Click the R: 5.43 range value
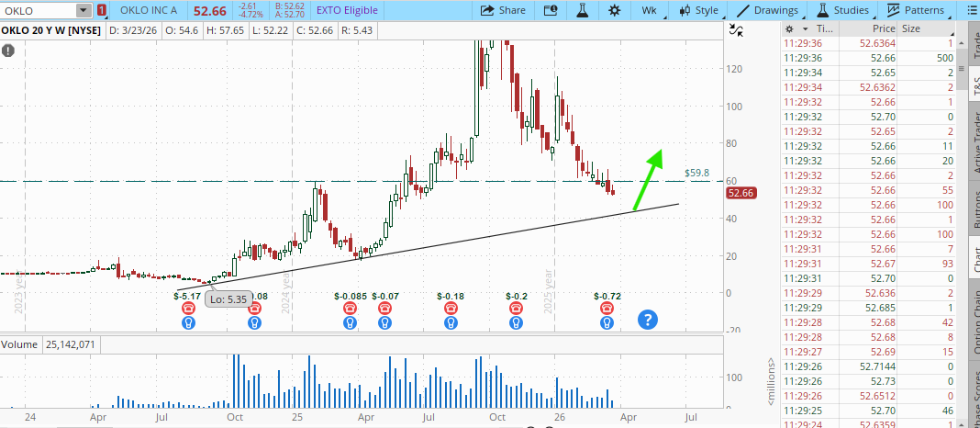This screenshot has height=428, width=980. pyautogui.click(x=355, y=29)
